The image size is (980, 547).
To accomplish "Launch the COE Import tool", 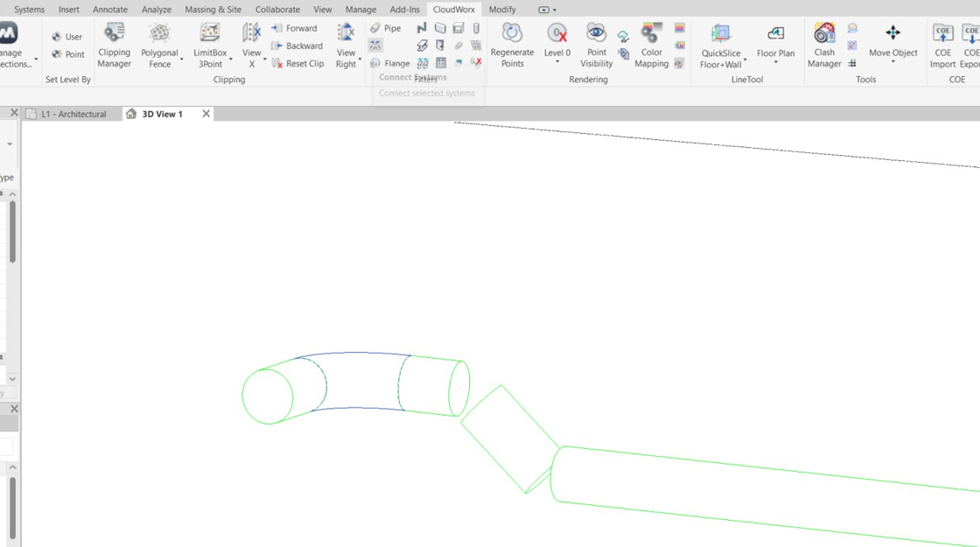I will pyautogui.click(x=942, y=45).
